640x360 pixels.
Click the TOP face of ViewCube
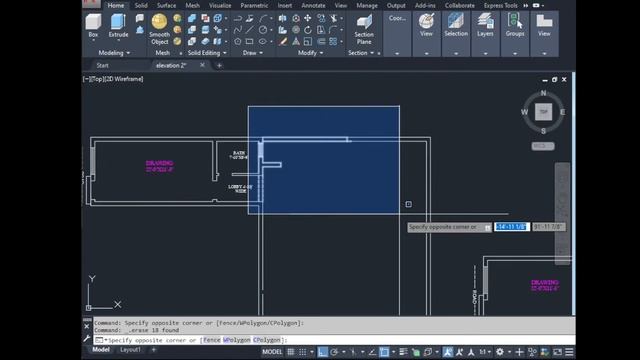(x=543, y=112)
